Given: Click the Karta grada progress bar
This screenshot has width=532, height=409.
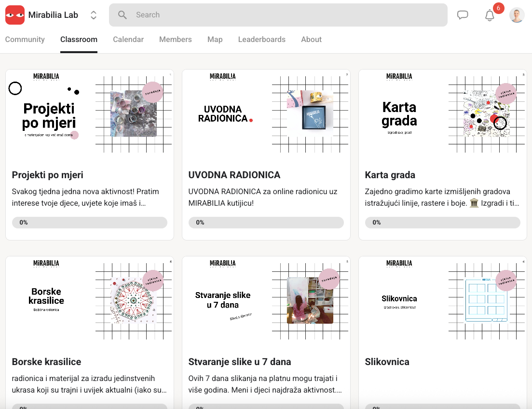Looking at the screenshot, I should click(442, 223).
